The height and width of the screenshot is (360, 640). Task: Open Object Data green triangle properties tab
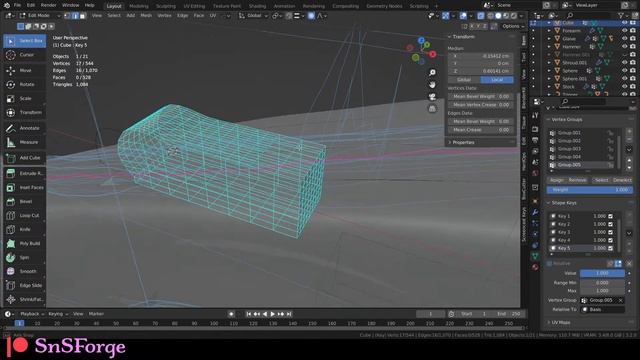[x=535, y=256]
